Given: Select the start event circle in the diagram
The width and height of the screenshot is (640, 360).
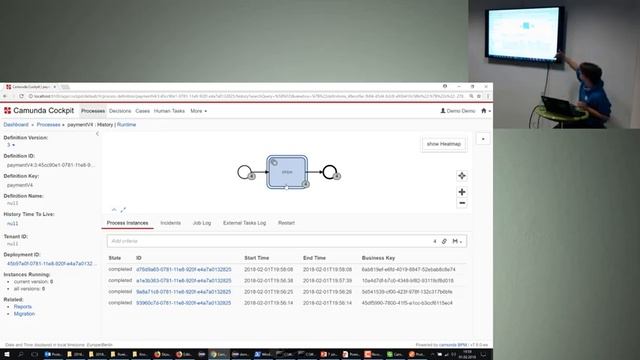Looking at the screenshot, I should coord(244,172).
